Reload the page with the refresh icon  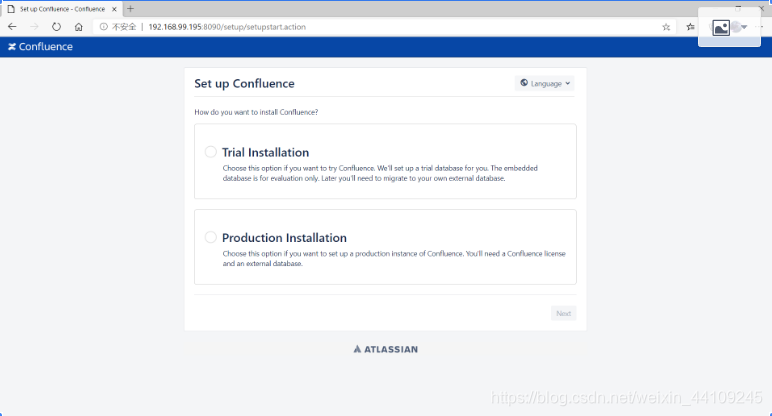[56, 27]
